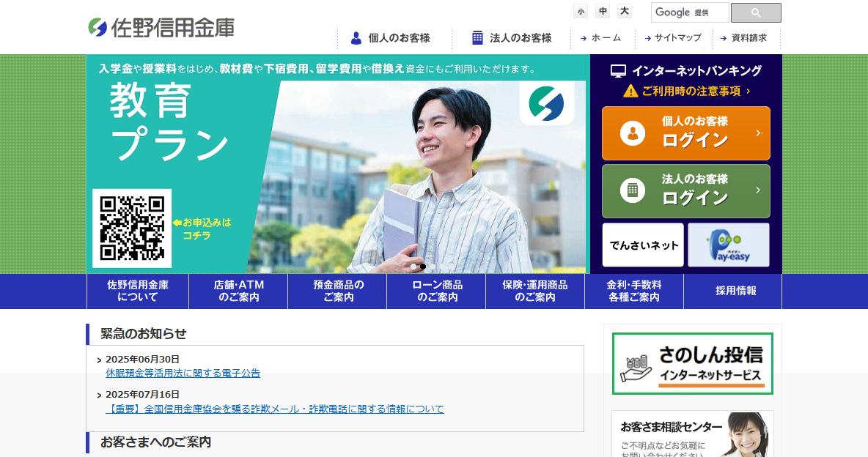Image resolution: width=868 pixels, height=457 pixels.
Task: Click the calculator icon on 法人のお客様 ログイン
Action: pyautogui.click(x=632, y=191)
